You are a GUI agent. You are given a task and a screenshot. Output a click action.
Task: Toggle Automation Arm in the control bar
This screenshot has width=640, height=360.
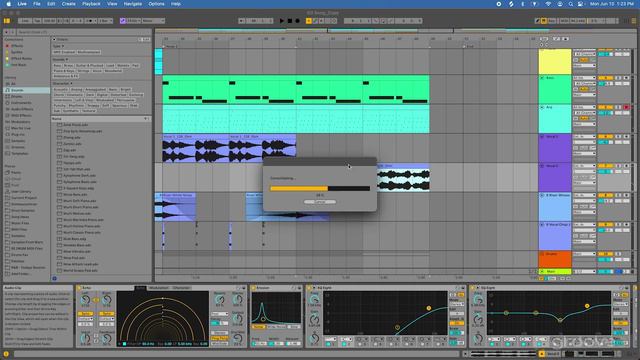[315, 21]
